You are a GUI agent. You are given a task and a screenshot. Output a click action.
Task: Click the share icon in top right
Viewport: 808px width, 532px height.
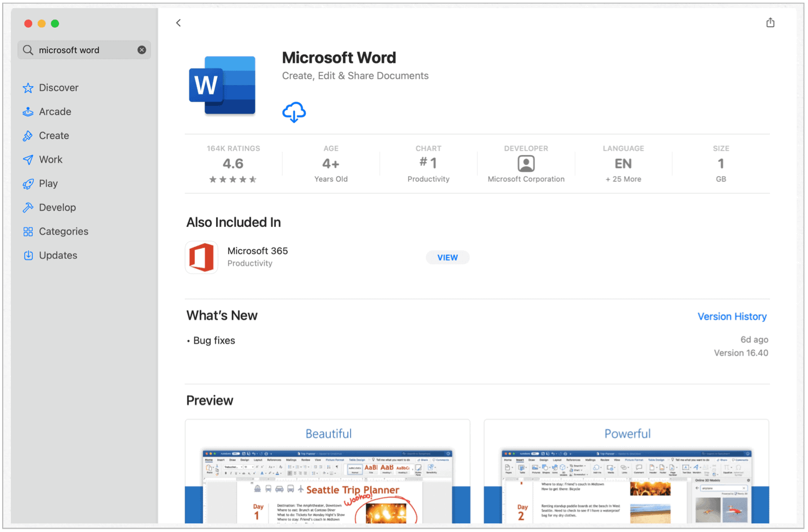click(770, 23)
